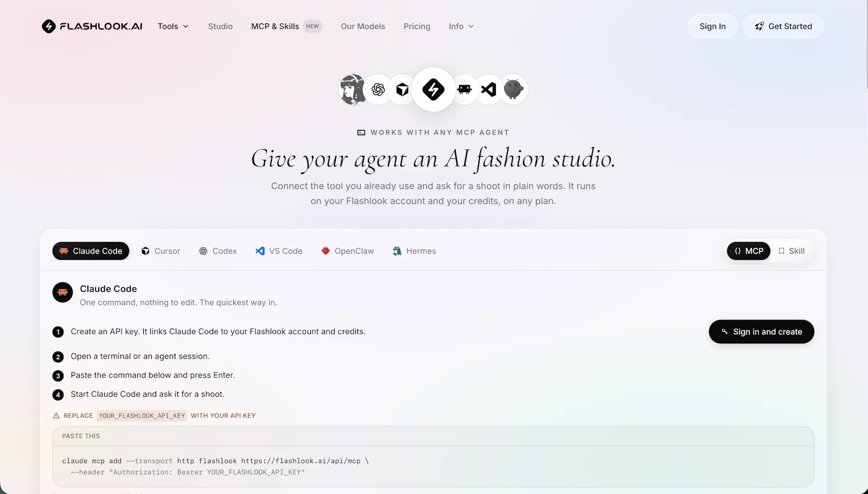Click the terminal icon beside WORKS WITH ANY MCP AGENT

[361, 132]
